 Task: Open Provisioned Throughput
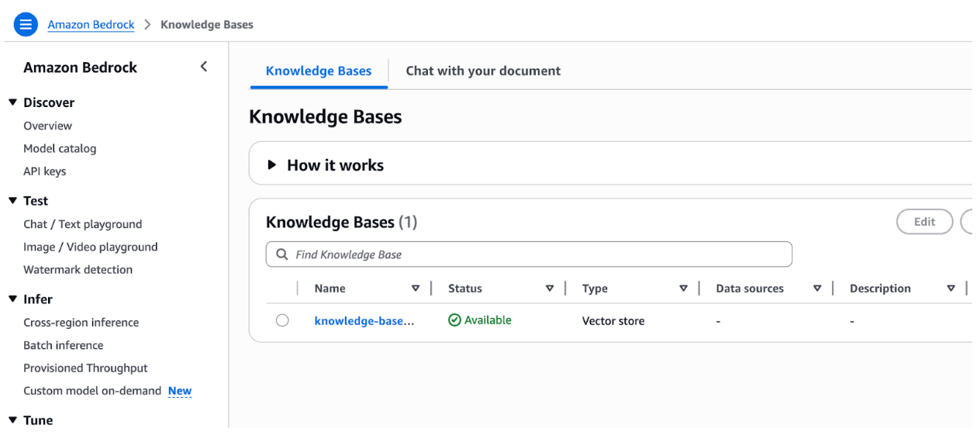[x=85, y=368]
